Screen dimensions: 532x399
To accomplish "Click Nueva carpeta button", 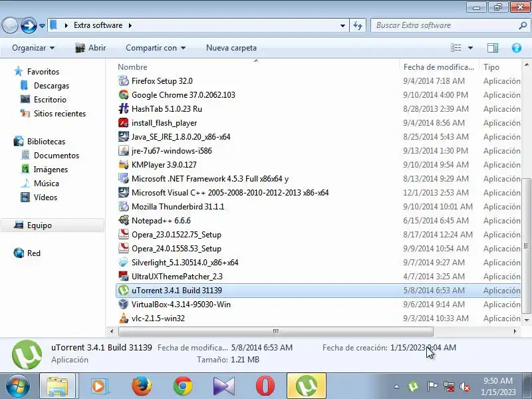I will coord(231,48).
